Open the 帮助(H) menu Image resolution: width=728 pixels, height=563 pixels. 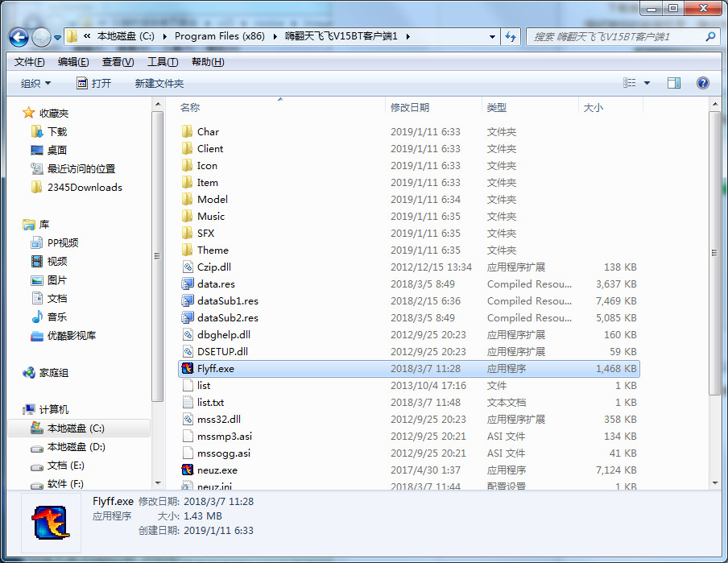coord(208,62)
